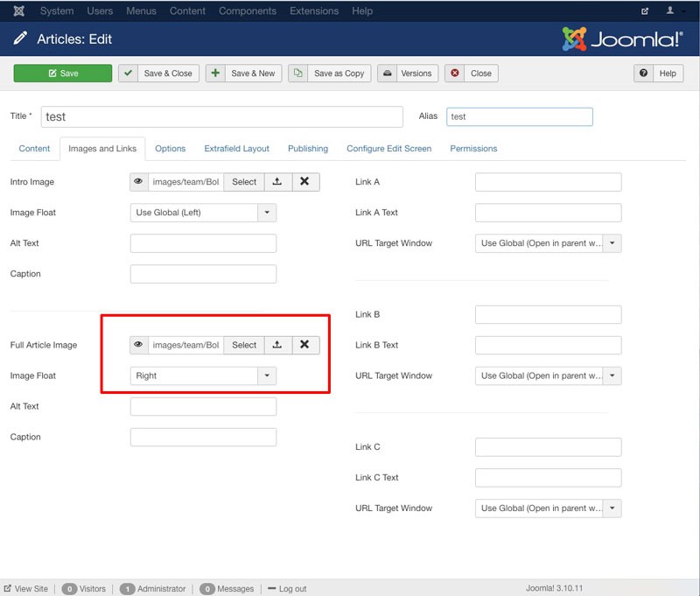Image resolution: width=700 pixels, height=596 pixels.
Task: Click the external site preview icon
Action: [x=645, y=11]
